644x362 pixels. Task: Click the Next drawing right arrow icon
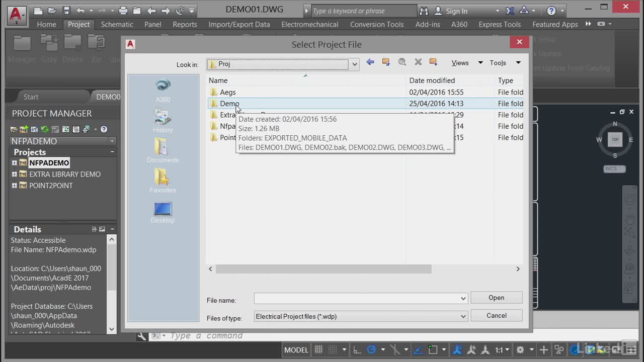[x=166, y=11]
